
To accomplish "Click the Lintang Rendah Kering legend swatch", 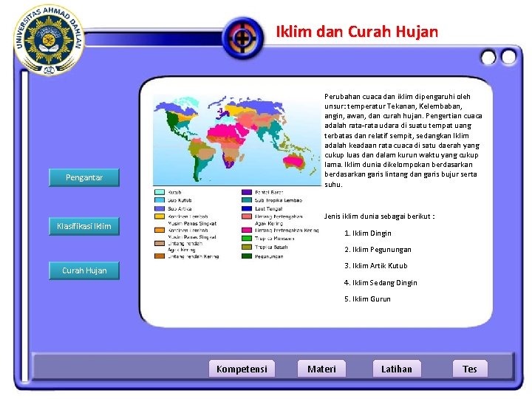I will click(160, 256).
